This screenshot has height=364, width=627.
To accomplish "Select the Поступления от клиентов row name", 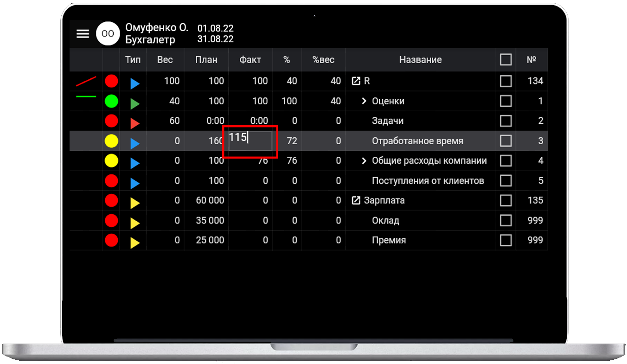I will 428,181.
